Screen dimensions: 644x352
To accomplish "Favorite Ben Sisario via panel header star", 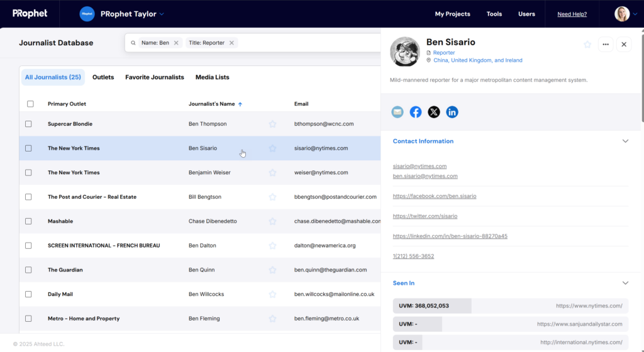I will (587, 44).
